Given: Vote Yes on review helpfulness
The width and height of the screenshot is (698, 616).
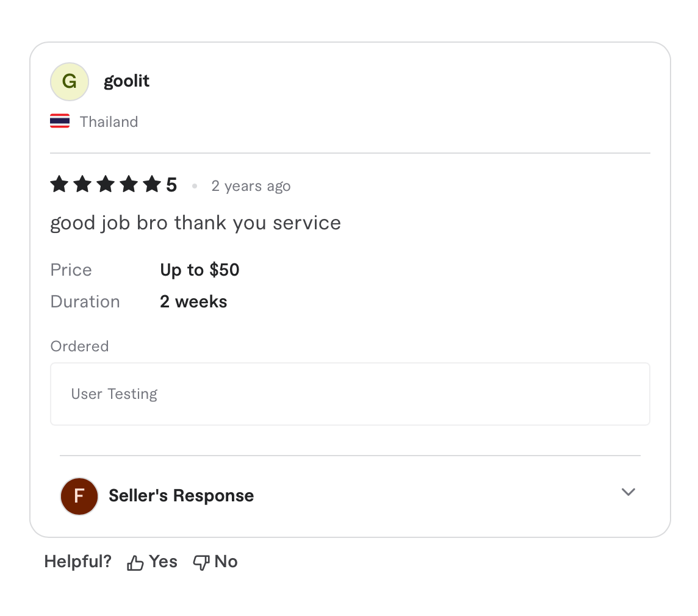Looking at the screenshot, I should [x=151, y=561].
